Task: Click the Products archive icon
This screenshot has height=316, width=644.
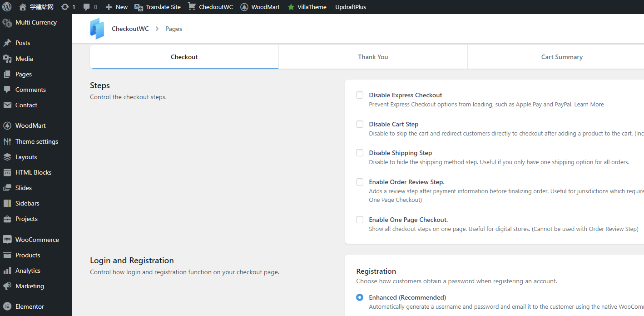Action: click(x=7, y=255)
